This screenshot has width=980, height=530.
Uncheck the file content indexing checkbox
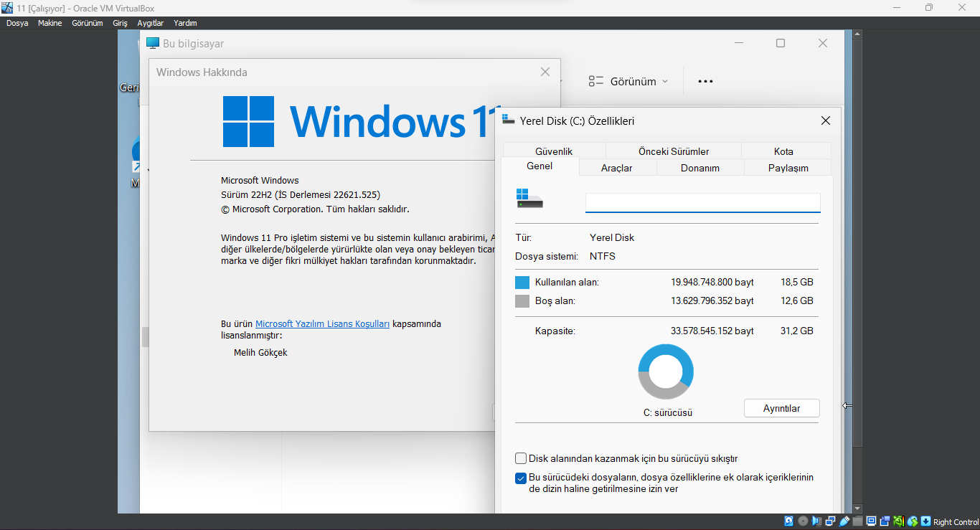tap(521, 478)
